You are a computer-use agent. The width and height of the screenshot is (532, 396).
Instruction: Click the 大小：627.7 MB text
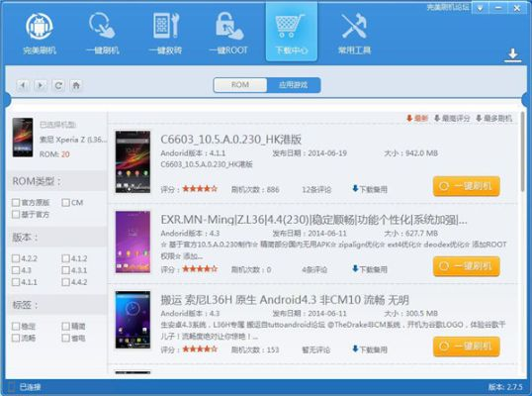(x=411, y=234)
